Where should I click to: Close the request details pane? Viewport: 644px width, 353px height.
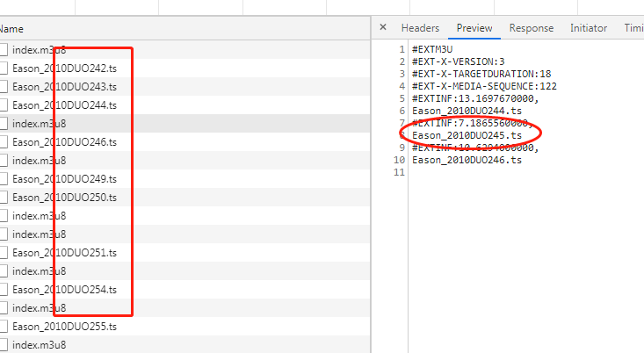click(383, 27)
